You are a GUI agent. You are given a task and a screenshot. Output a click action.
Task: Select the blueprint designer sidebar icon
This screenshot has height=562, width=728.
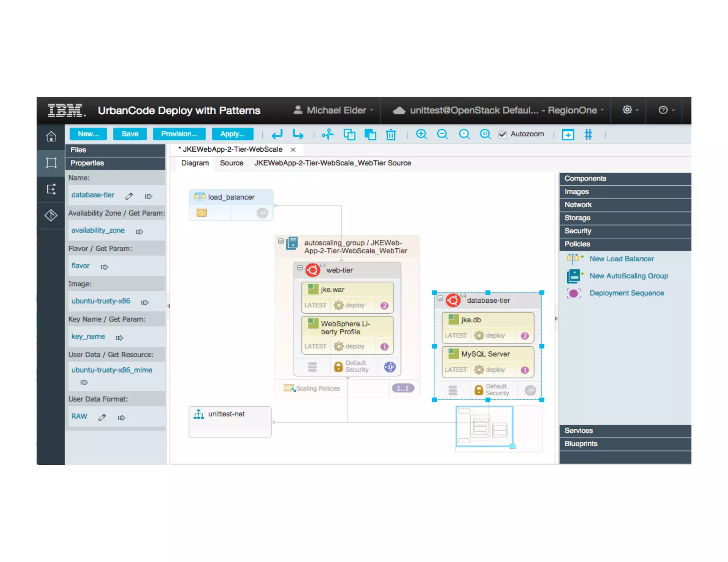[51, 163]
